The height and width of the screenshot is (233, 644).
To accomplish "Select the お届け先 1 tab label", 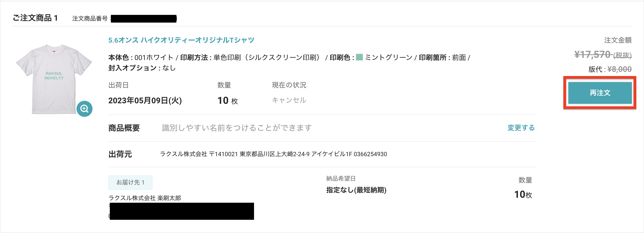I will [130, 182].
